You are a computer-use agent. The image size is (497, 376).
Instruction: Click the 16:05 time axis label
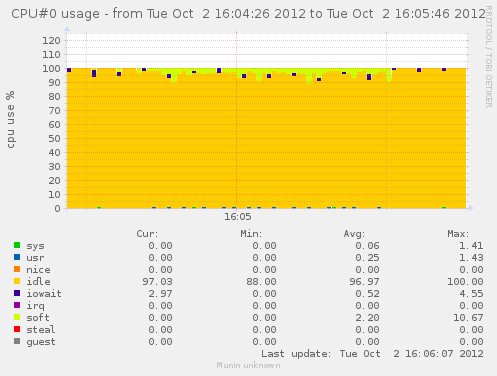click(237, 217)
